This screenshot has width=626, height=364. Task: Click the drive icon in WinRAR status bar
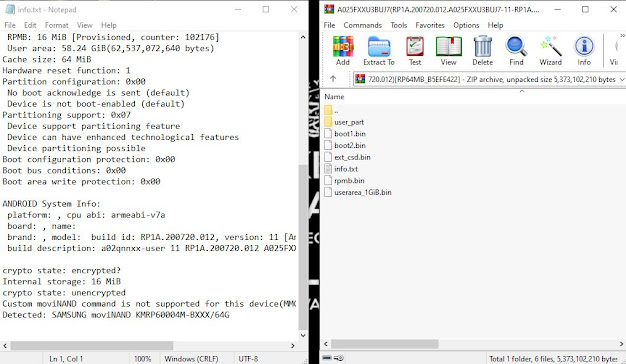(327, 358)
